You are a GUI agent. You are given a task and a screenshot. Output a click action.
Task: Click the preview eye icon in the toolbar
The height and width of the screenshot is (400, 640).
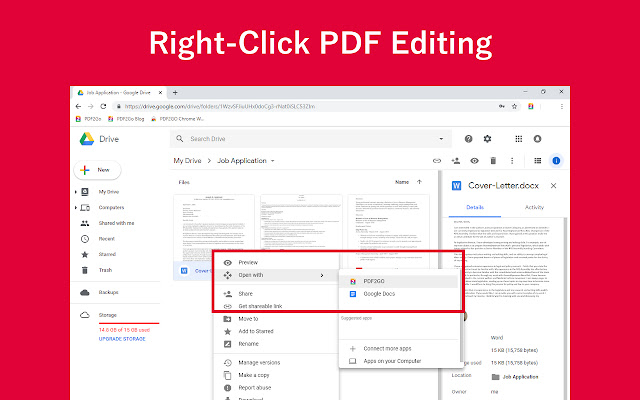pos(474,161)
